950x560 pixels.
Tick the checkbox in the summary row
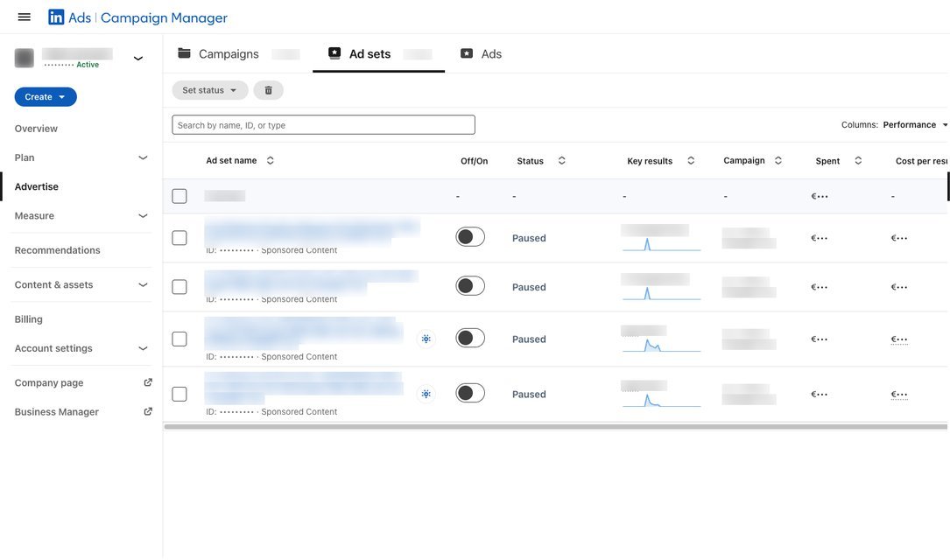point(179,196)
